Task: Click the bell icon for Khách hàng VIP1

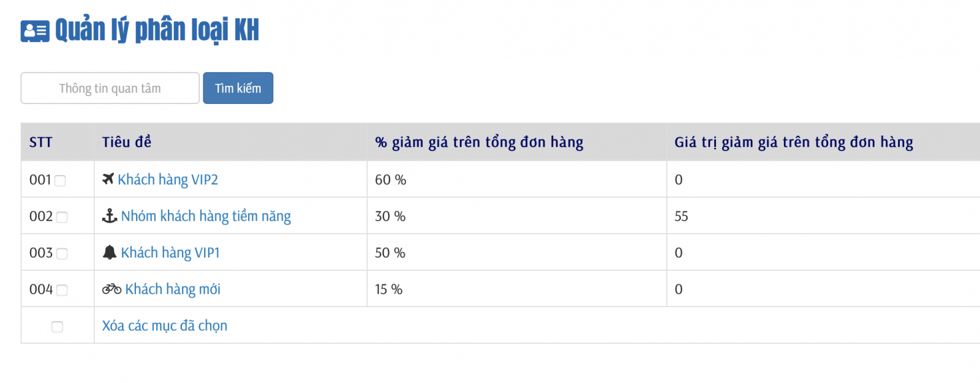Action: (110, 252)
